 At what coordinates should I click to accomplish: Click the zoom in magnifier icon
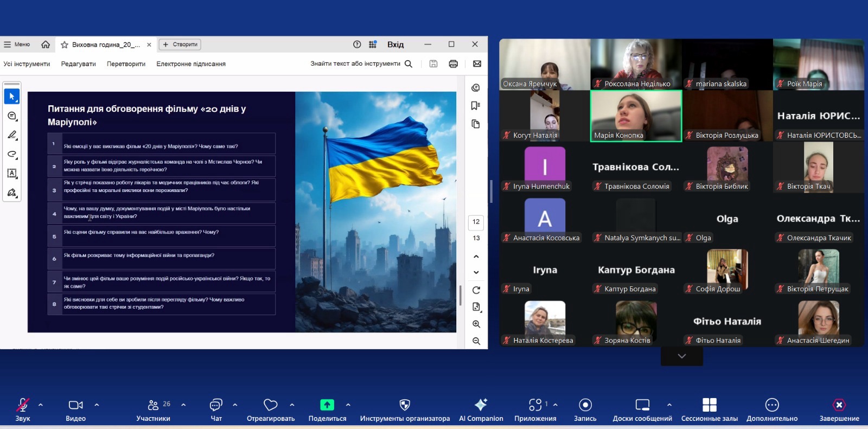[476, 324]
